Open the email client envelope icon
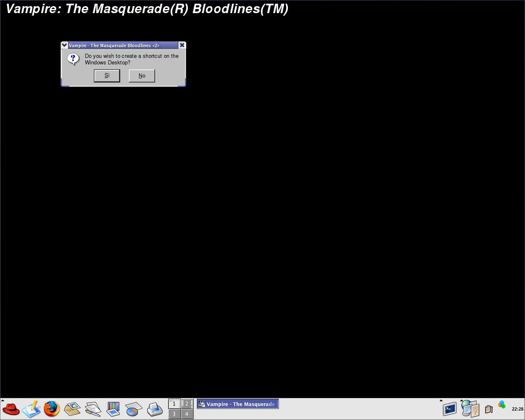 click(x=73, y=409)
